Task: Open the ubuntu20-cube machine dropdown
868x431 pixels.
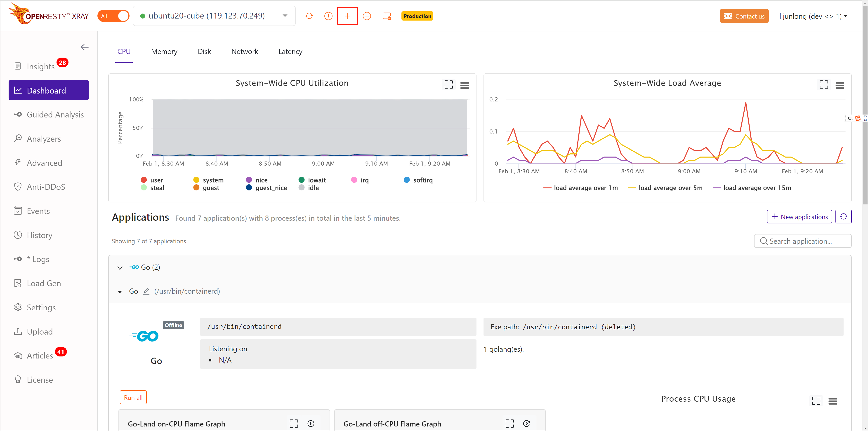Action: (x=214, y=16)
